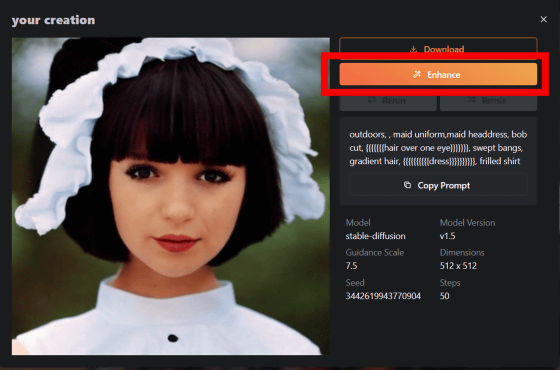Click the guidance scale value 7.5

(x=351, y=266)
